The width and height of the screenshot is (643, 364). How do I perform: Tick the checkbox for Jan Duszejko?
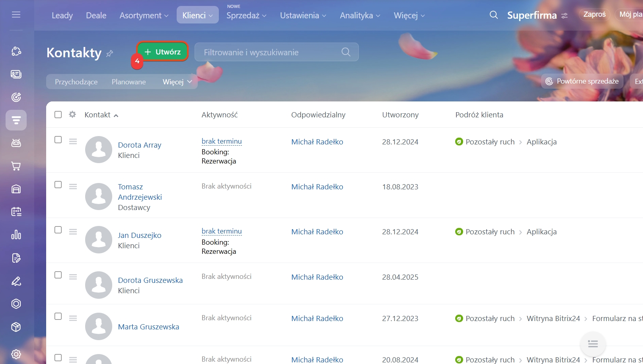tap(58, 230)
